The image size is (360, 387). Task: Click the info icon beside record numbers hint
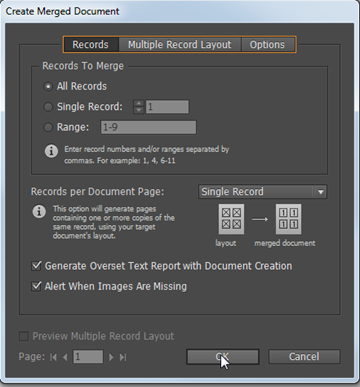[51, 151]
